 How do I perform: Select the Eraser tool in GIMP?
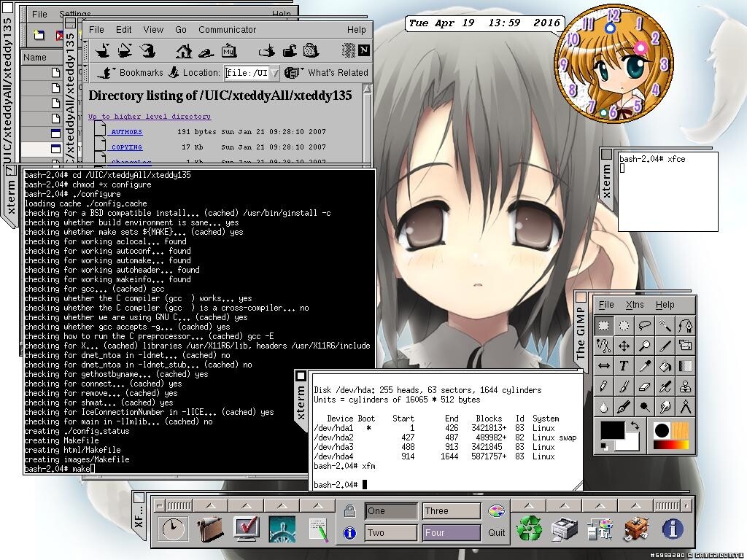(x=644, y=386)
